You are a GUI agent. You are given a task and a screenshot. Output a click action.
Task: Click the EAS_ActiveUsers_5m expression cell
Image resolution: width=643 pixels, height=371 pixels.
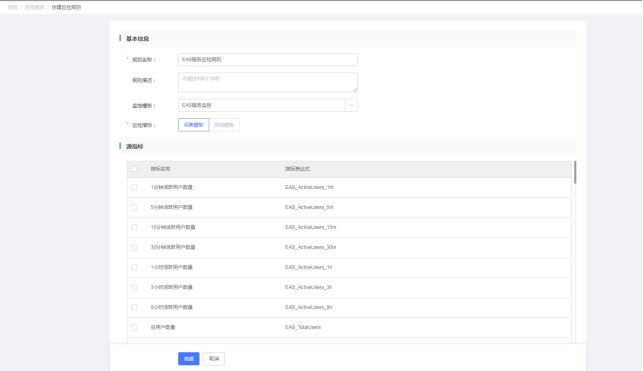[x=310, y=207]
